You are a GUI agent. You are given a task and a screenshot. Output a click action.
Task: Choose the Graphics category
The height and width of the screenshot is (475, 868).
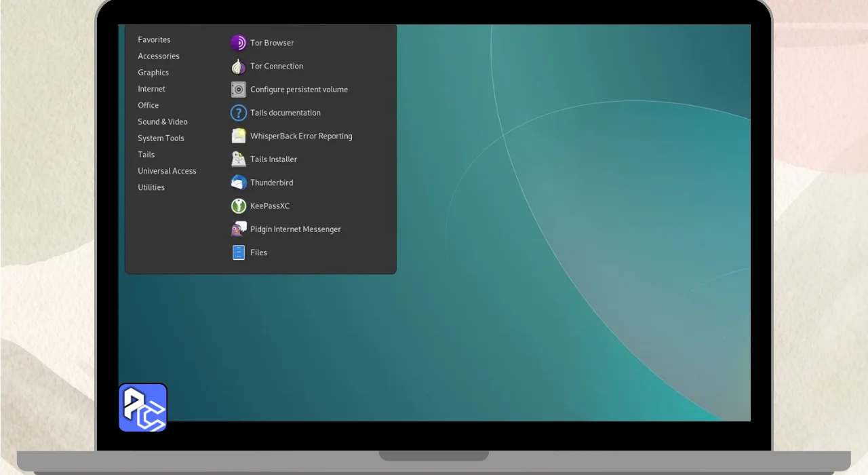153,73
